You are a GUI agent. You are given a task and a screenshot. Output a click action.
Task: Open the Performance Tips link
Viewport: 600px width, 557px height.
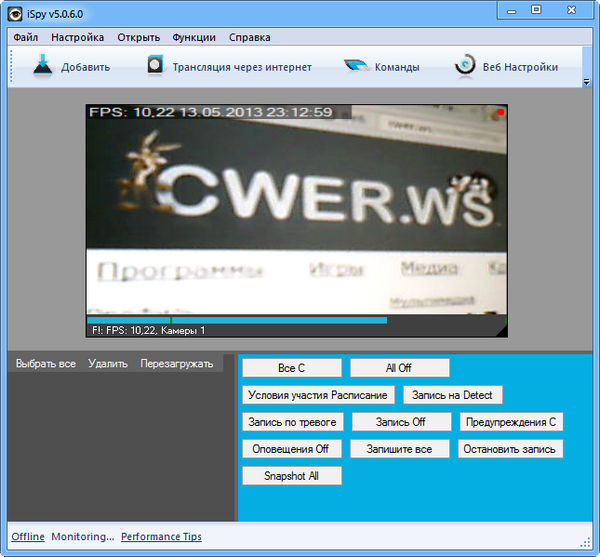[161, 537]
